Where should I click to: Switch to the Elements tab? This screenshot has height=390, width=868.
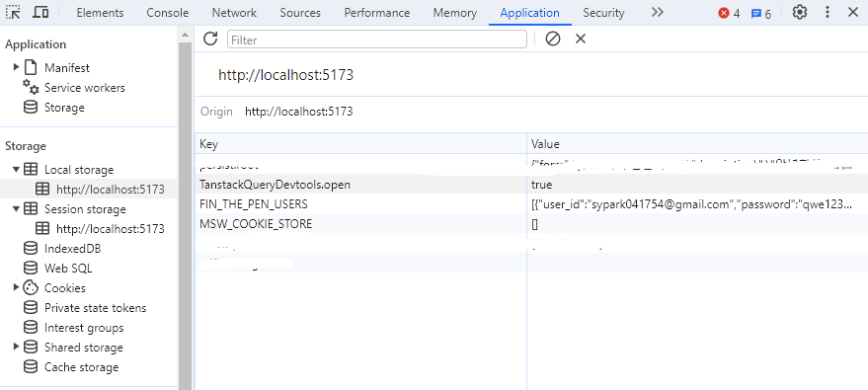100,13
